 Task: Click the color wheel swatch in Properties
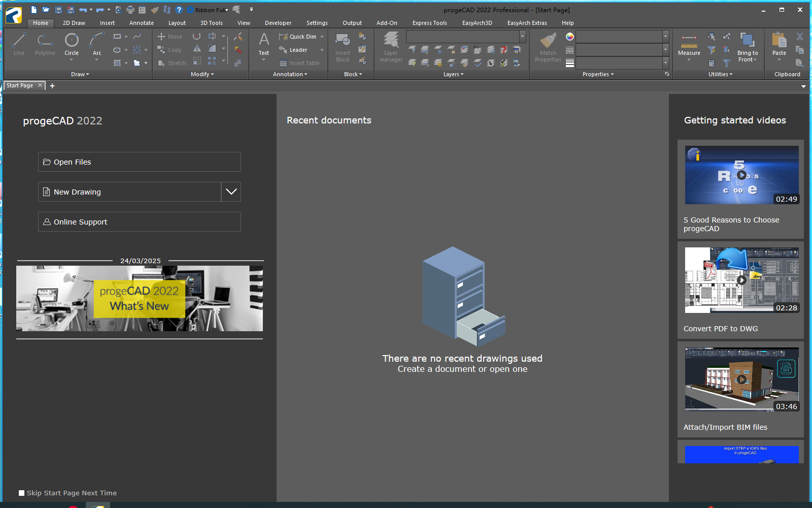point(570,37)
